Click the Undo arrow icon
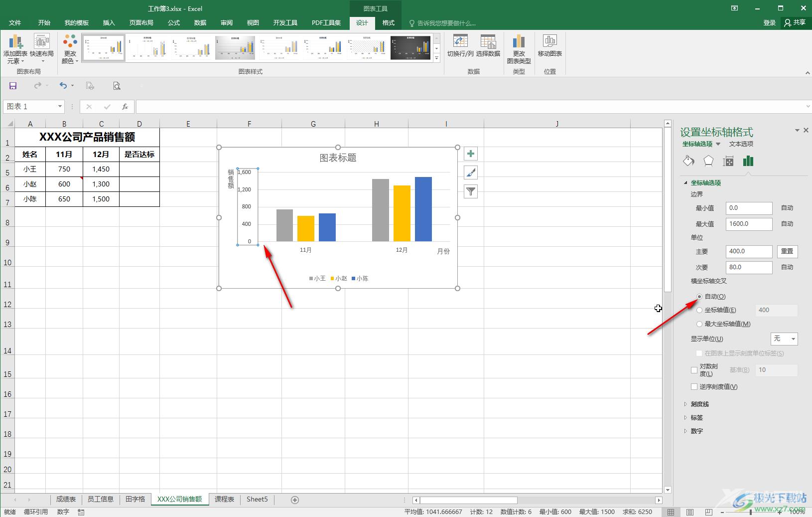 tap(63, 86)
